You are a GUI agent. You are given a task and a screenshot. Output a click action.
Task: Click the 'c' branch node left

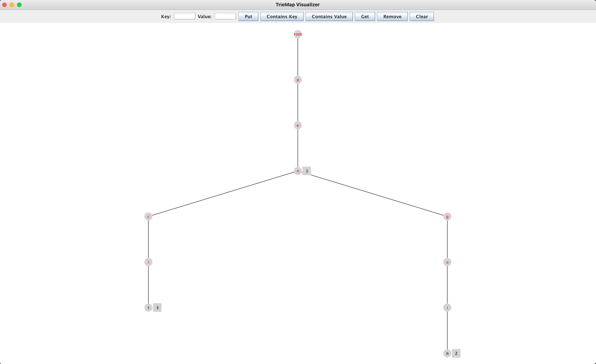click(149, 216)
